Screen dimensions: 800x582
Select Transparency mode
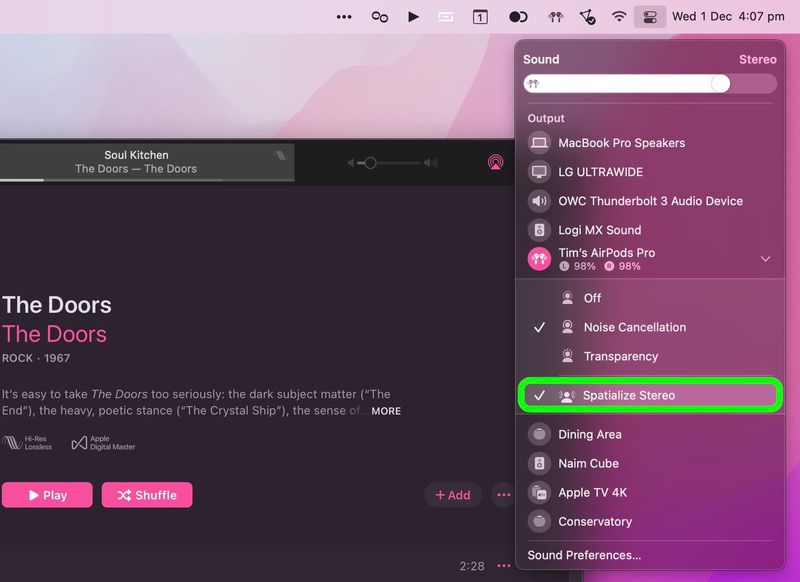coord(650,356)
